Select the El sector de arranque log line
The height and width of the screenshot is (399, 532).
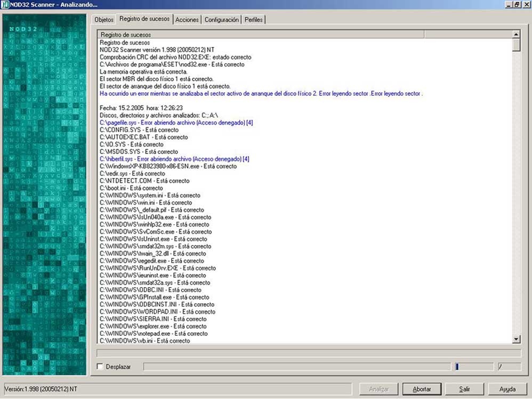click(165, 86)
